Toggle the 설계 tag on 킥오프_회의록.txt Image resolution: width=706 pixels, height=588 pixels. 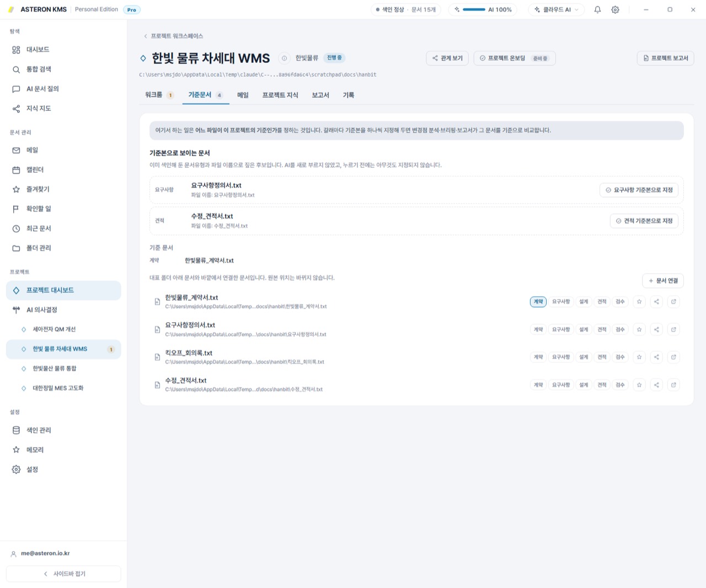click(x=584, y=357)
